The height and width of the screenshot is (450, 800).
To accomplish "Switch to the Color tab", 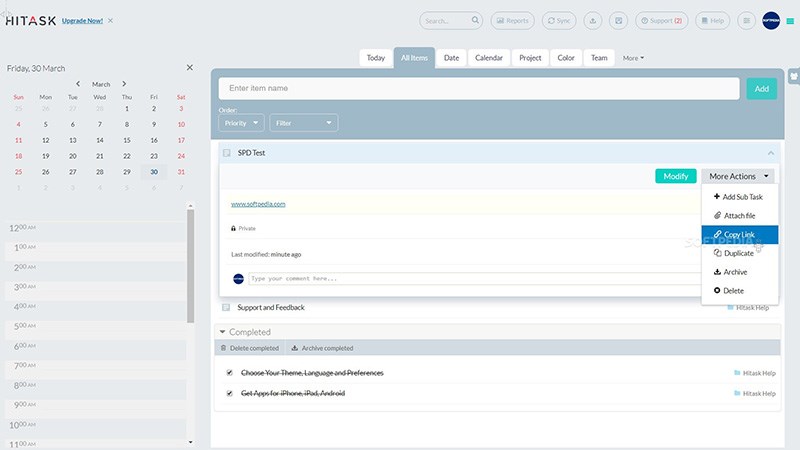I will click(x=566, y=58).
